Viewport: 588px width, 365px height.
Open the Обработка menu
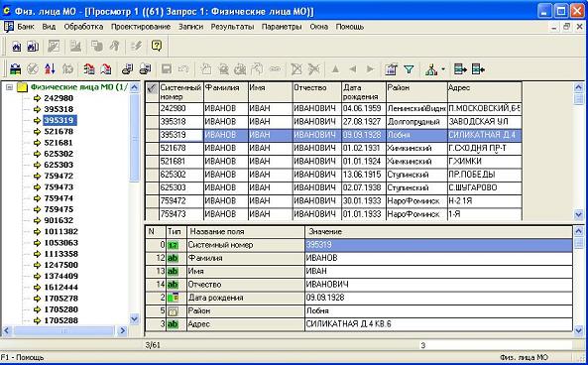83,27
